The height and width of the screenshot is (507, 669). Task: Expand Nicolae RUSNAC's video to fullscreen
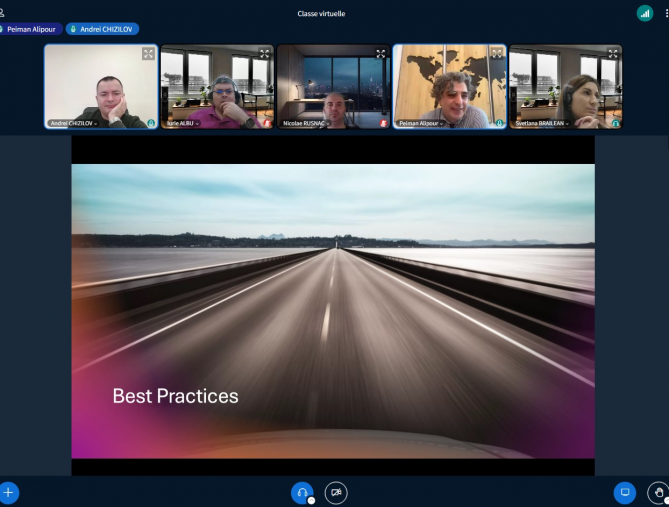point(380,54)
